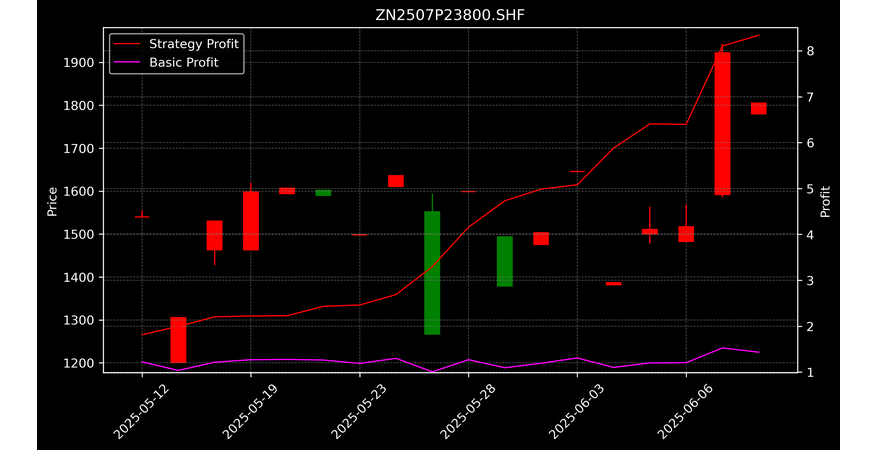Click the profit tick label 8
Screen dimensions: 878x450
[x=810, y=51]
